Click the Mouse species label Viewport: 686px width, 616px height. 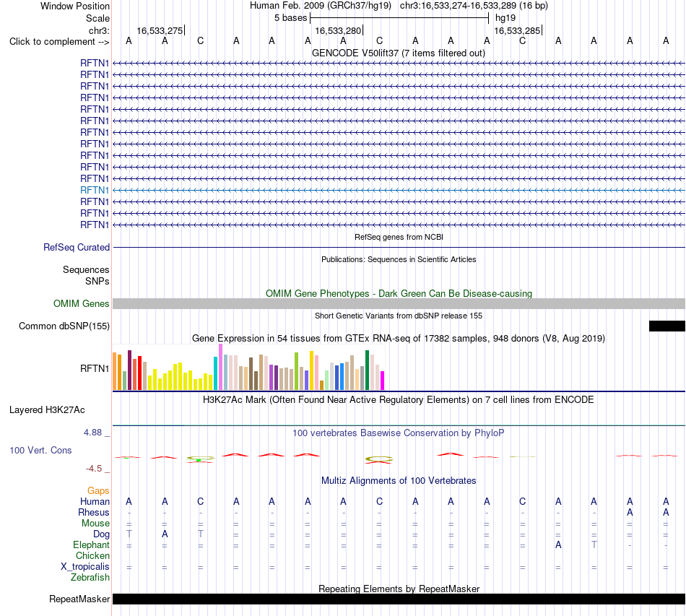pos(95,524)
